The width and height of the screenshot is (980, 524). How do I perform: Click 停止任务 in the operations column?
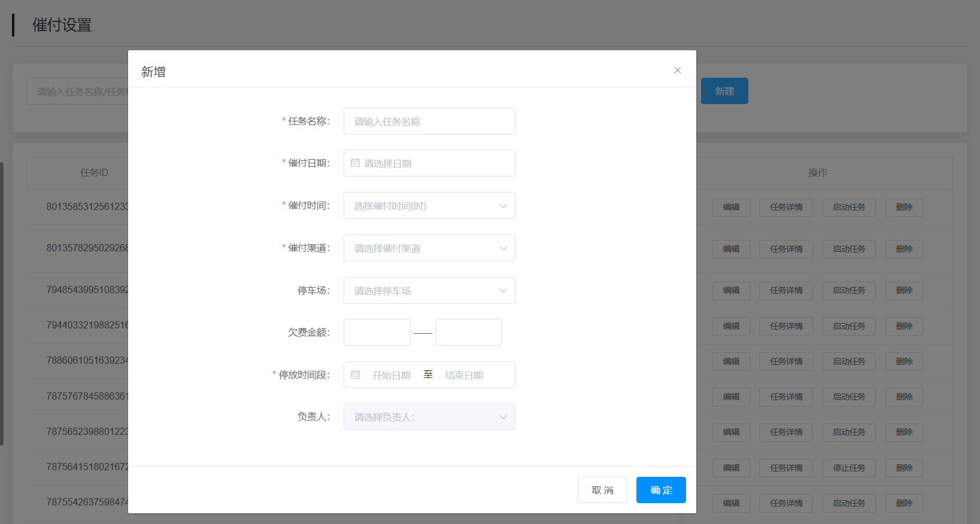coord(849,468)
